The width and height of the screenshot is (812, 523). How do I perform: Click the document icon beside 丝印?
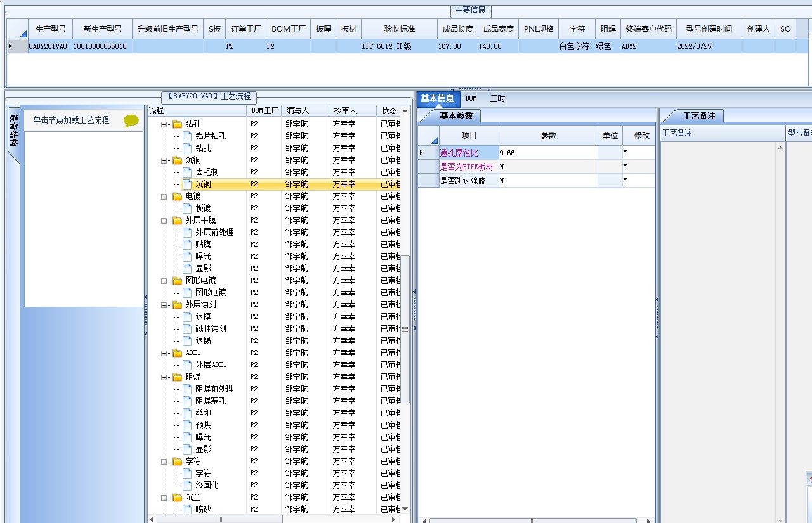coord(187,413)
